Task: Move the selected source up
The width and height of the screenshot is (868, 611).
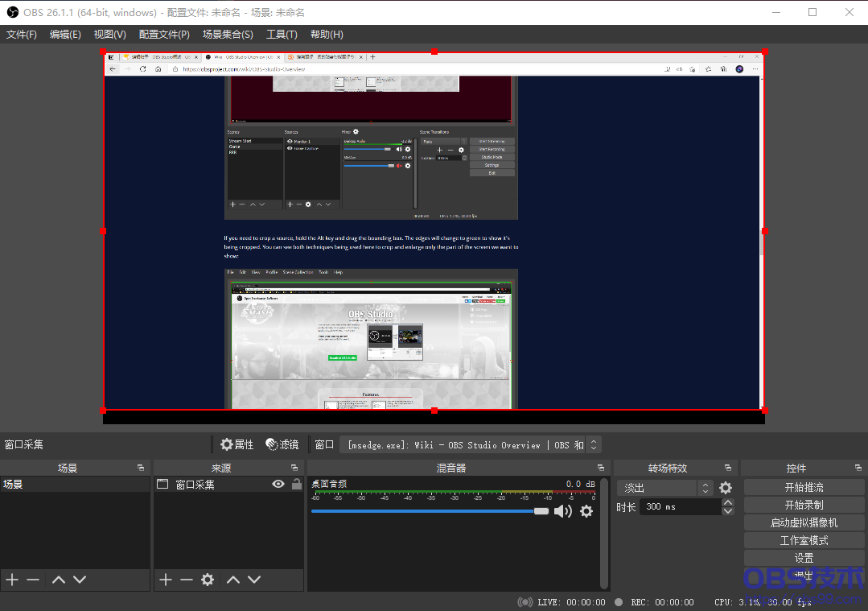Action: click(233, 580)
